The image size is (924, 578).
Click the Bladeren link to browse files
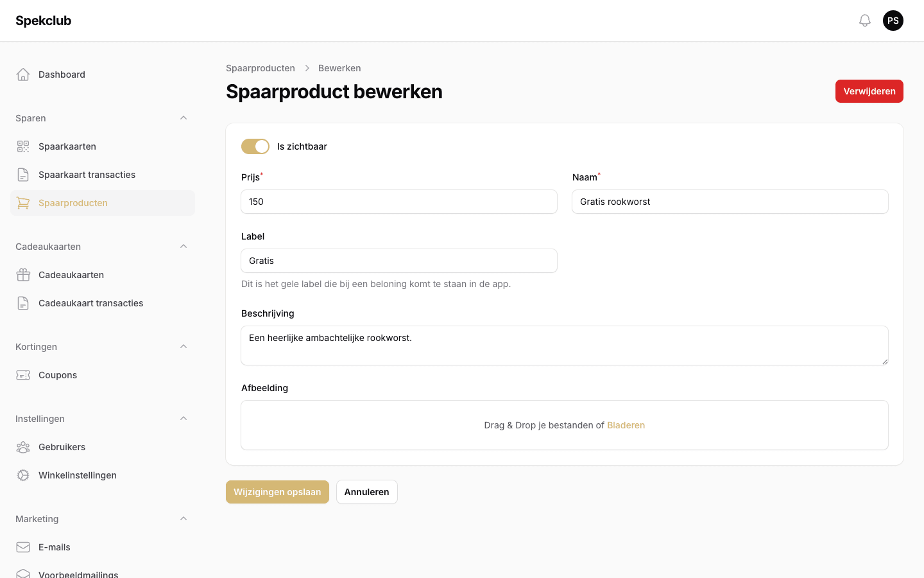(626, 425)
